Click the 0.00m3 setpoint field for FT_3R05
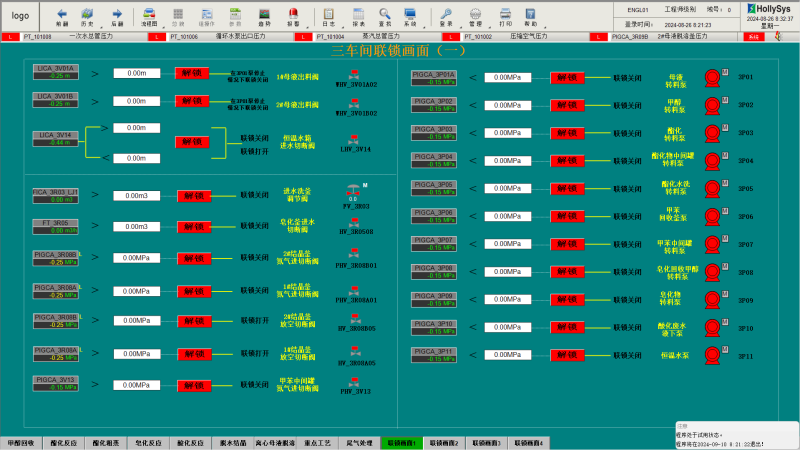Image resolution: width=800 pixels, height=450 pixels. point(137,227)
